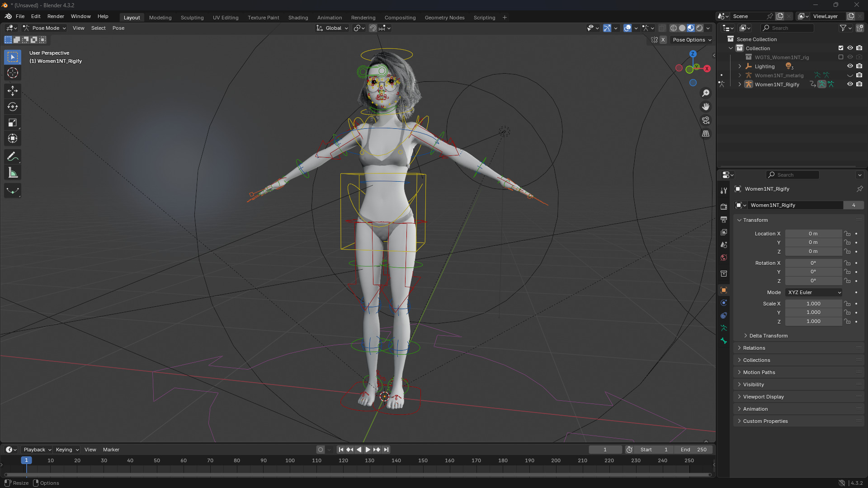Activate the Move tool
Viewport: 868px width, 488px height.
pos(13,91)
